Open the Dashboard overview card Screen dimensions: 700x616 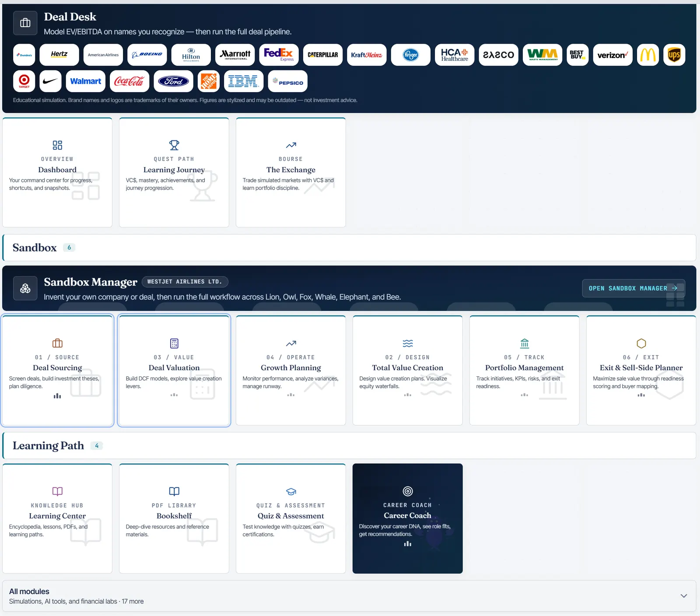click(x=57, y=172)
